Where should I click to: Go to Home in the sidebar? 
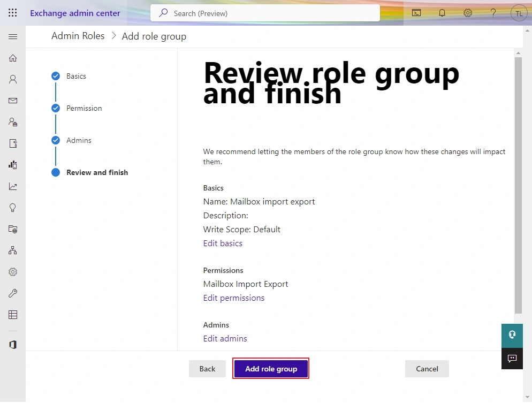pyautogui.click(x=12, y=58)
